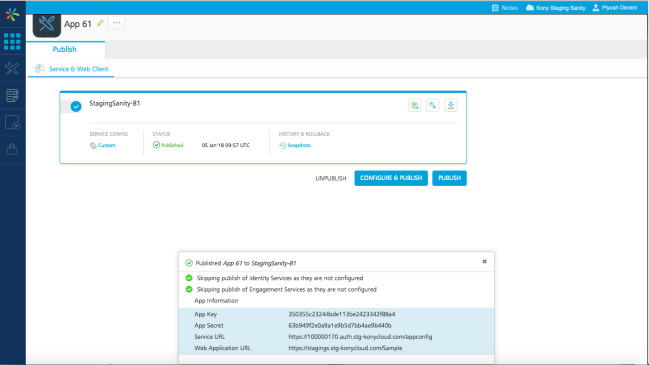Click the App Information heading

pos(216,301)
